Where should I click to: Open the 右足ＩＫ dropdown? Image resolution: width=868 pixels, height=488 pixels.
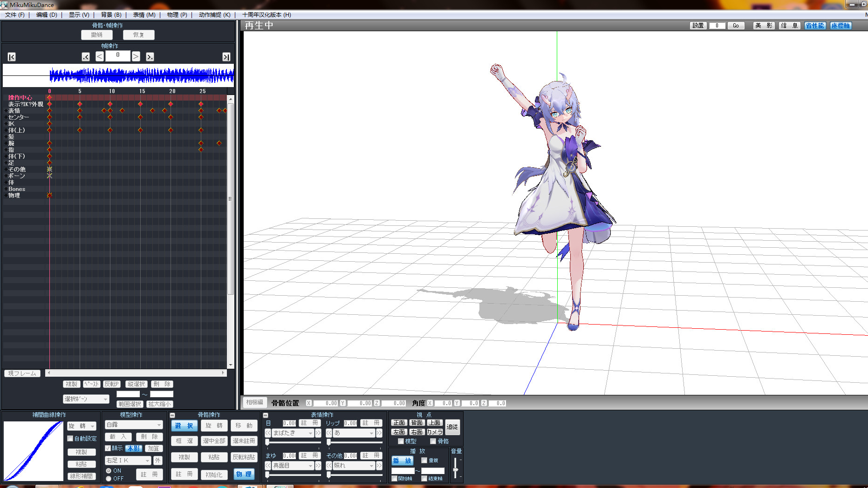pos(128,461)
